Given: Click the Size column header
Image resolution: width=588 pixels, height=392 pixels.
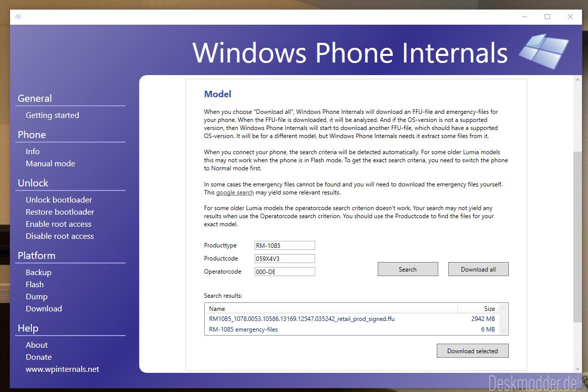Looking at the screenshot, I should coord(478,308).
